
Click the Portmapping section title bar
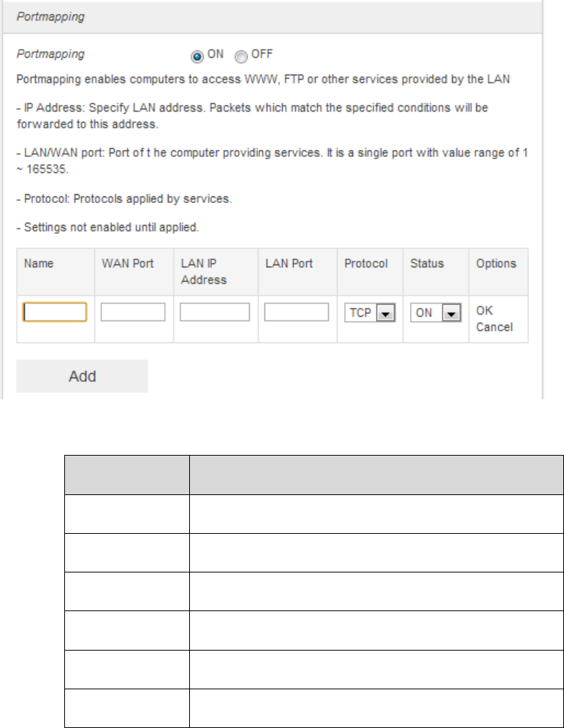click(x=273, y=18)
